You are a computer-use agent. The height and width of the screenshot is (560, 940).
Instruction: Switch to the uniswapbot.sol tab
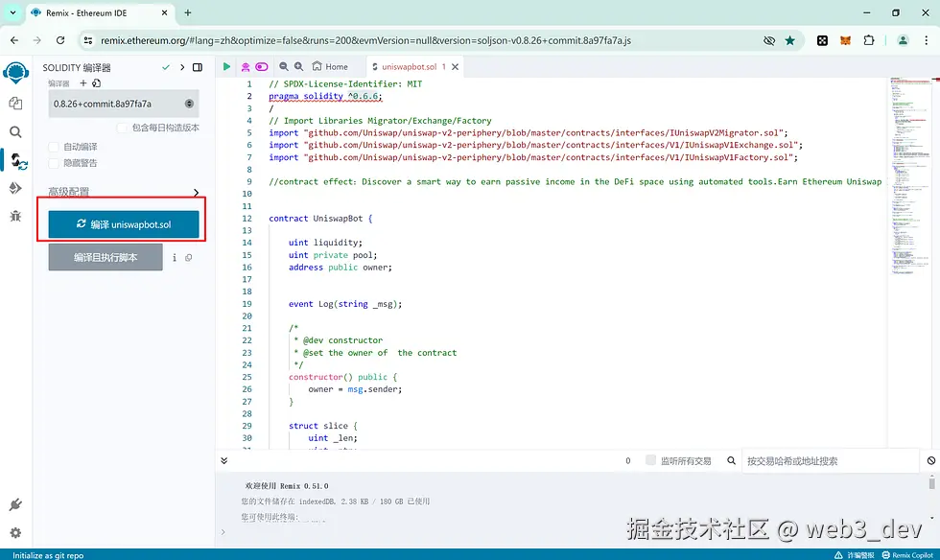pos(410,66)
